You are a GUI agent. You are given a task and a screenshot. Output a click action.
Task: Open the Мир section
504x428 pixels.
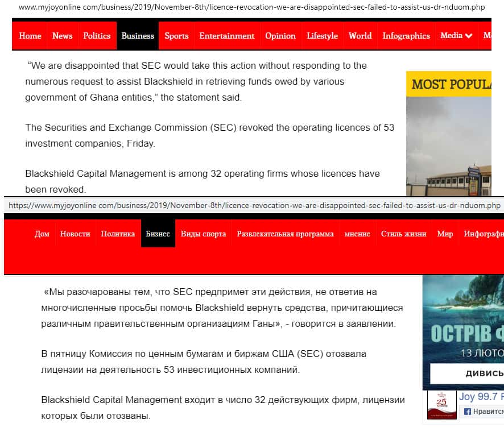pyautogui.click(x=445, y=234)
